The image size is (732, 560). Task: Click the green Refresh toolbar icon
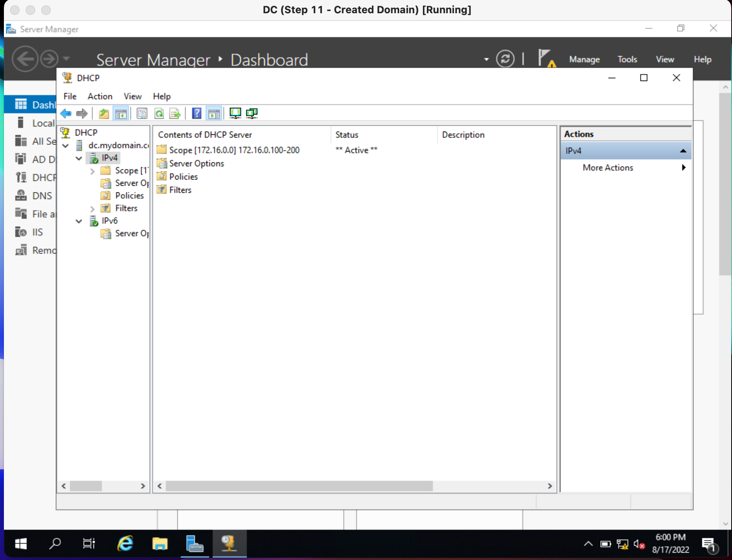[159, 113]
